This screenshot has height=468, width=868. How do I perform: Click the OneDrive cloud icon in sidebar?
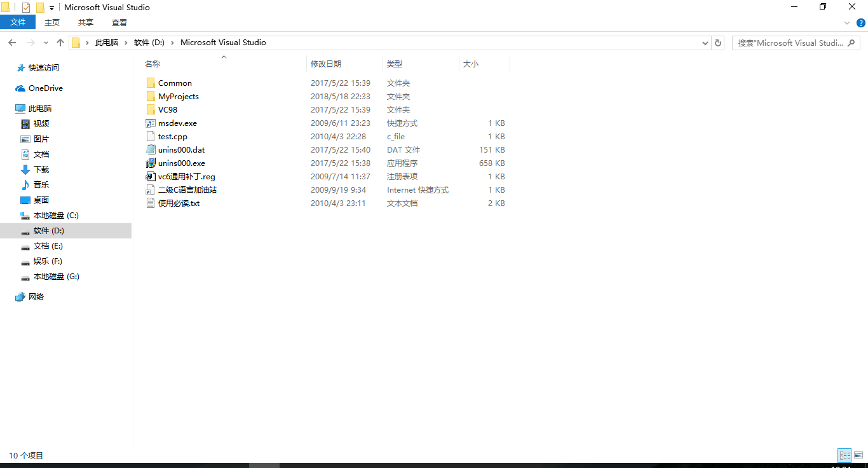click(x=20, y=88)
